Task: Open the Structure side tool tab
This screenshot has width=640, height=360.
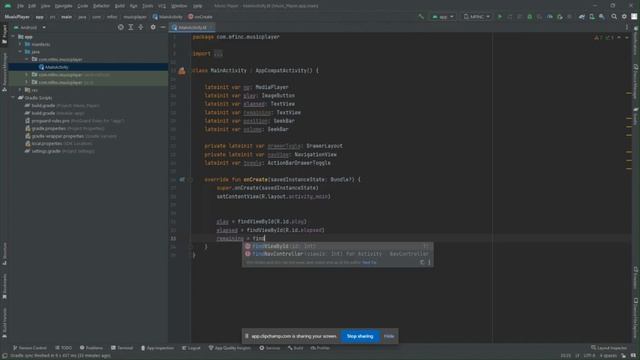Action: tap(4, 254)
